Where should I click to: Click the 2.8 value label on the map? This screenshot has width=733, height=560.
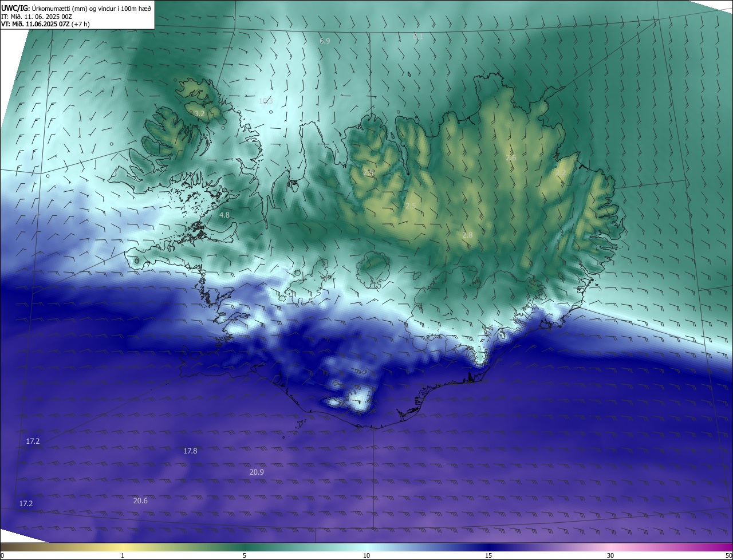467,235
